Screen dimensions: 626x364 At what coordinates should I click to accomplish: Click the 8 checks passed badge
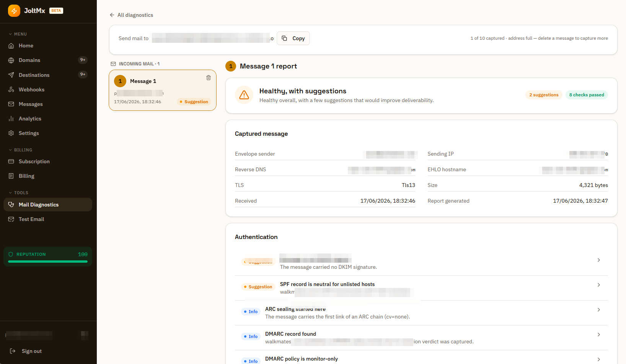(587, 95)
